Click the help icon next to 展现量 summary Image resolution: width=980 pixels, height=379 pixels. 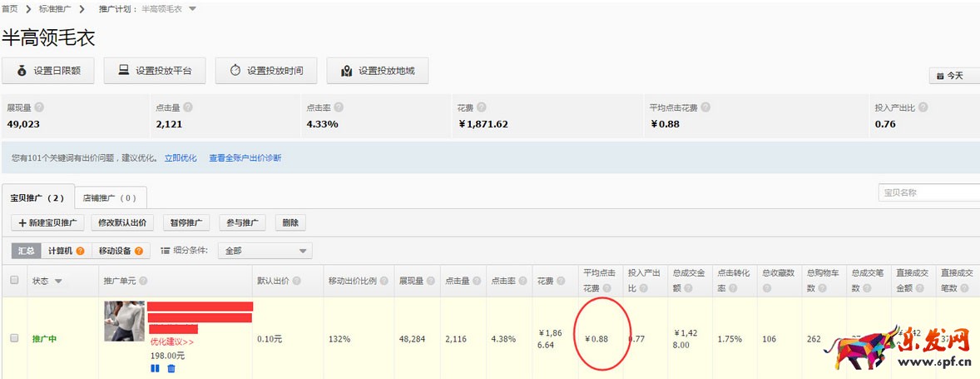point(39,107)
